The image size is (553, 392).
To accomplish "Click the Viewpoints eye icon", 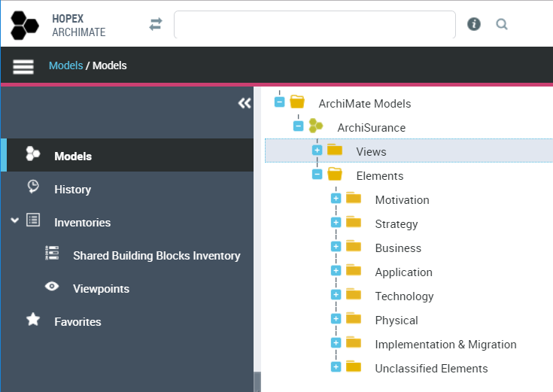I will 52,287.
